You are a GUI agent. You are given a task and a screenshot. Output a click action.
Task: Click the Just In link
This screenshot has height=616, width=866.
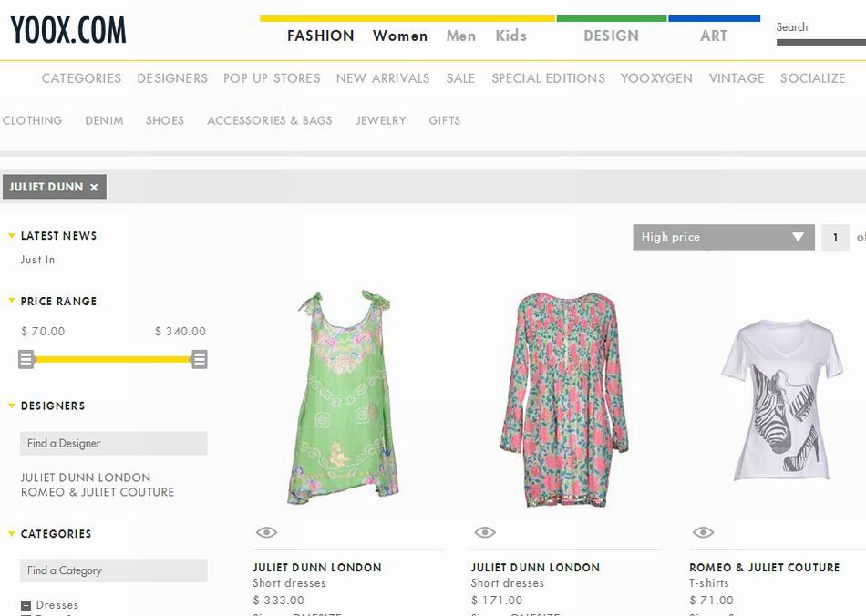coord(37,260)
